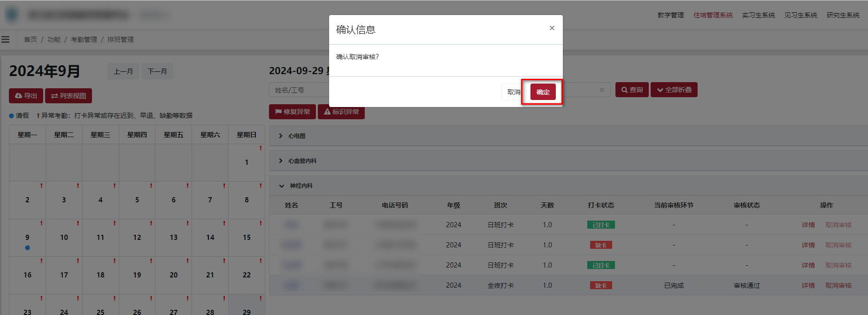Go to 首页 breadcrumb
The width and height of the screenshot is (868, 315).
point(31,39)
